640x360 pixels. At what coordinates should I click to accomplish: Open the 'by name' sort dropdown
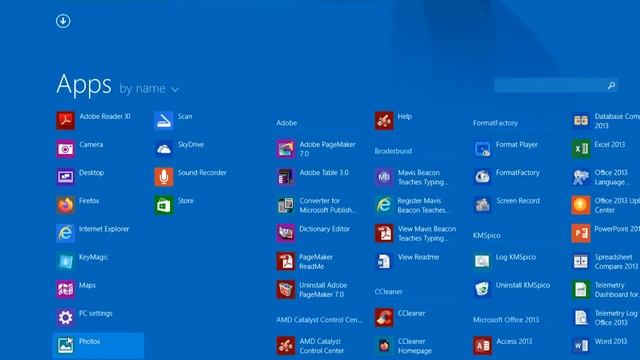tap(149, 89)
